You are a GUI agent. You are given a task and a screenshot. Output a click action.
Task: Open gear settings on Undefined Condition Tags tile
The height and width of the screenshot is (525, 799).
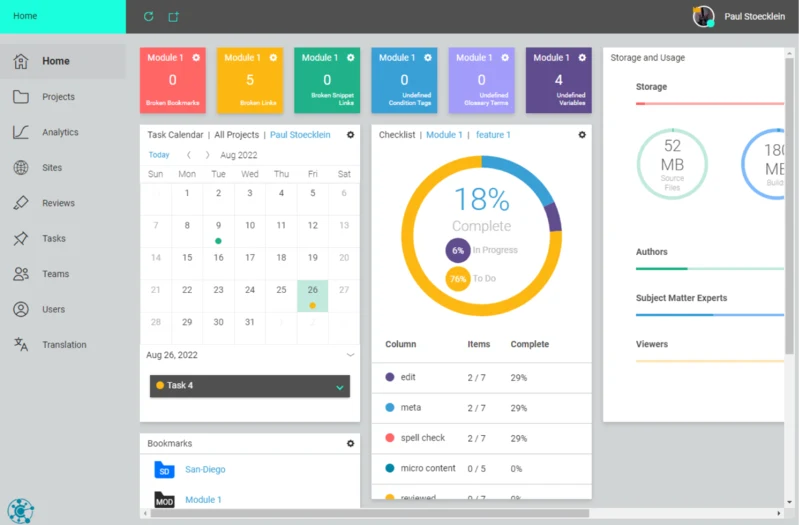click(x=428, y=58)
